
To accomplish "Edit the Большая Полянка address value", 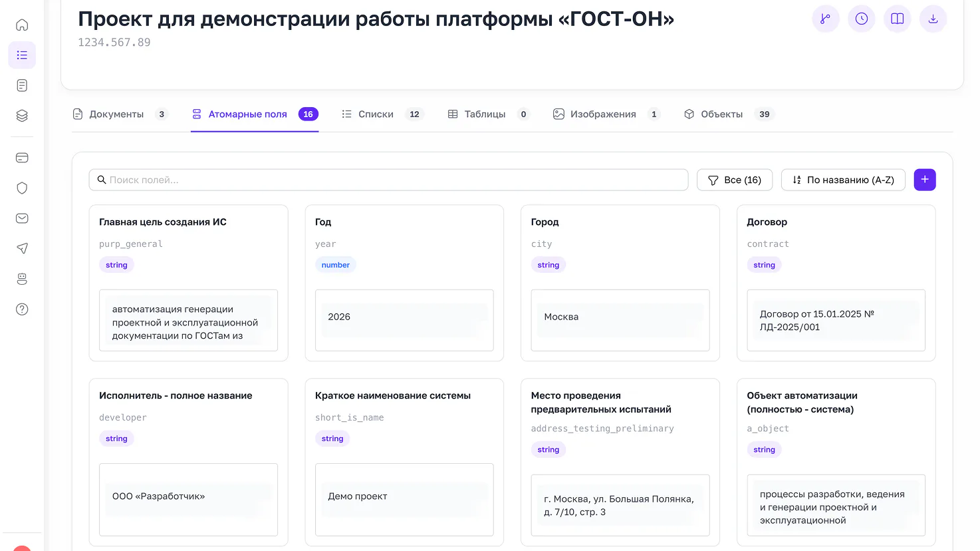I will tap(620, 505).
